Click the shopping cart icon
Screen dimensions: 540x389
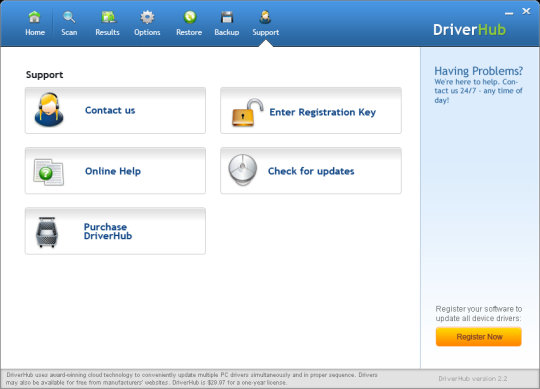pyautogui.click(x=46, y=232)
